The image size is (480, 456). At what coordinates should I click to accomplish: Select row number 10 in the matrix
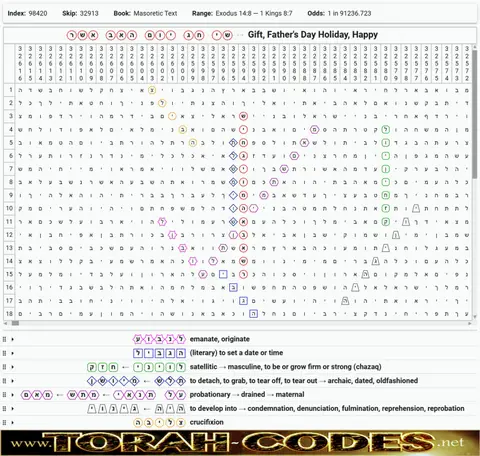[10, 208]
